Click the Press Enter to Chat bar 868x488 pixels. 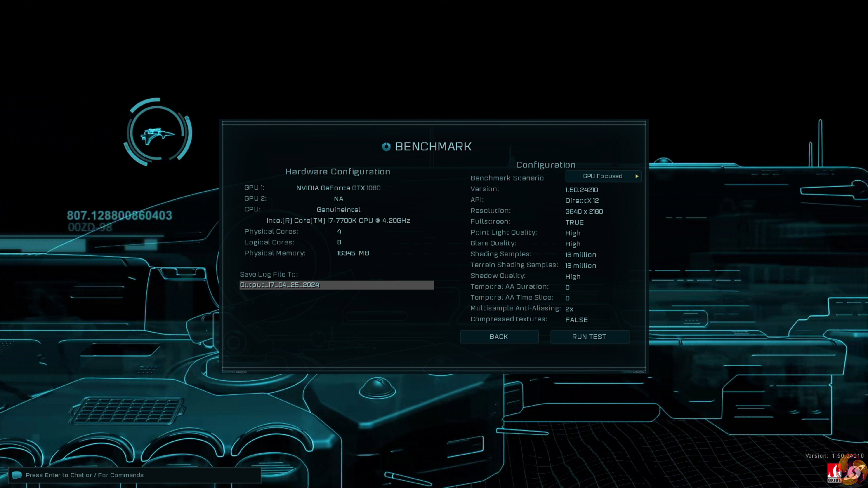[x=135, y=475]
